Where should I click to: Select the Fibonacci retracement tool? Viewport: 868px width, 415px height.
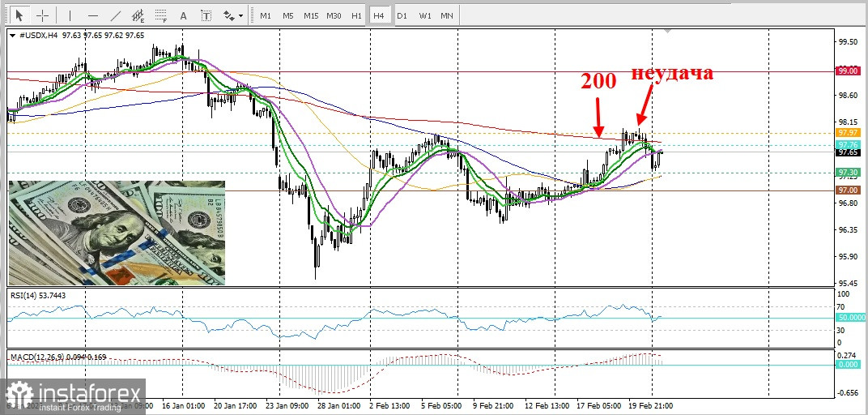point(161,15)
